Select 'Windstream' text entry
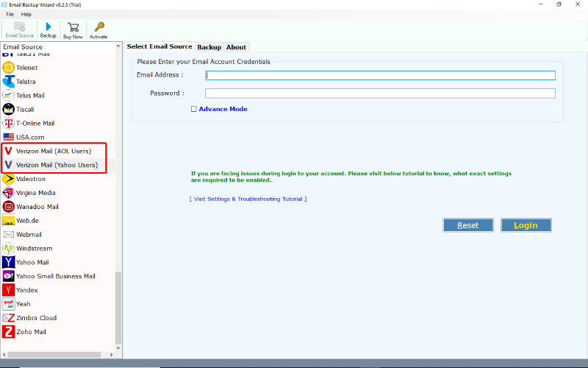This screenshot has width=588, height=368. pos(35,248)
